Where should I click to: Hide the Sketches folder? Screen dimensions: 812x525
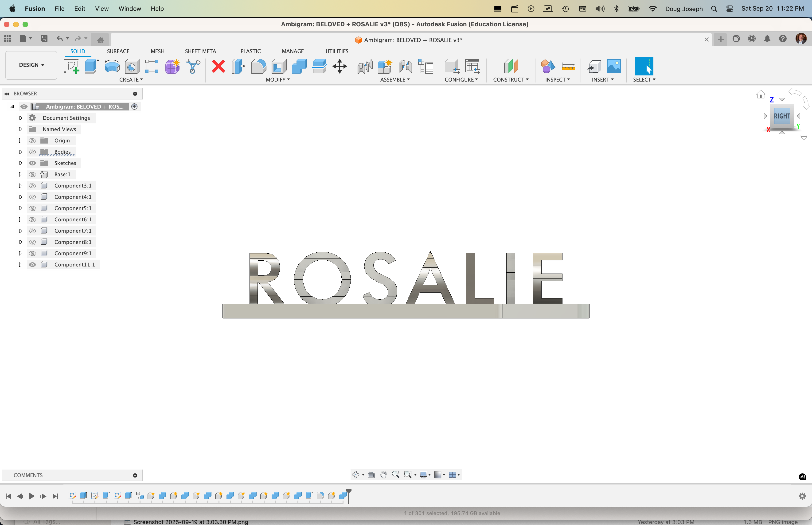(x=32, y=163)
